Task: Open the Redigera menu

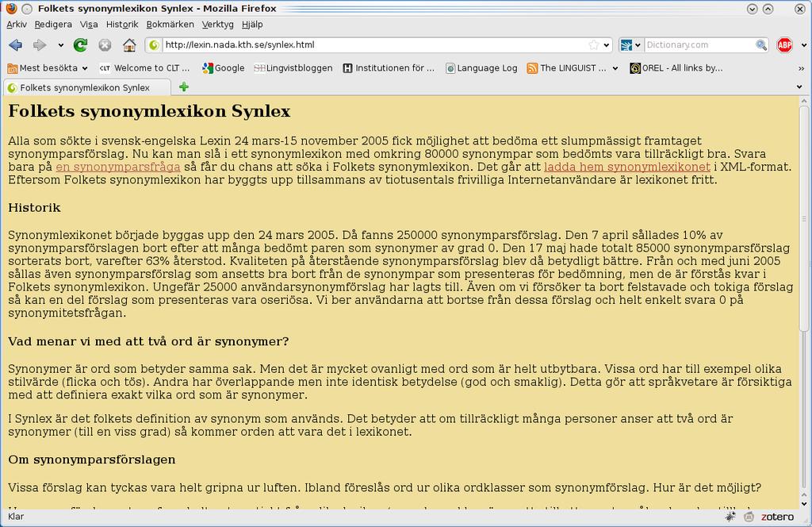Action: point(53,25)
